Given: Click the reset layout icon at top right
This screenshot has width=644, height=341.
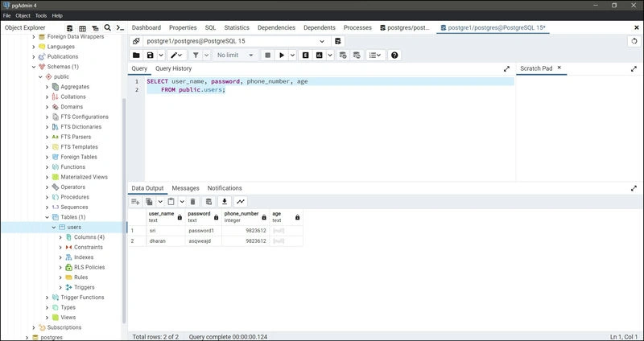Looking at the screenshot, I should (x=634, y=41).
